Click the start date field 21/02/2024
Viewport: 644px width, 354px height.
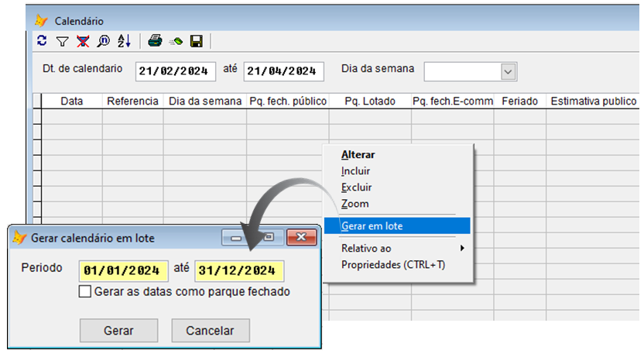tap(176, 71)
